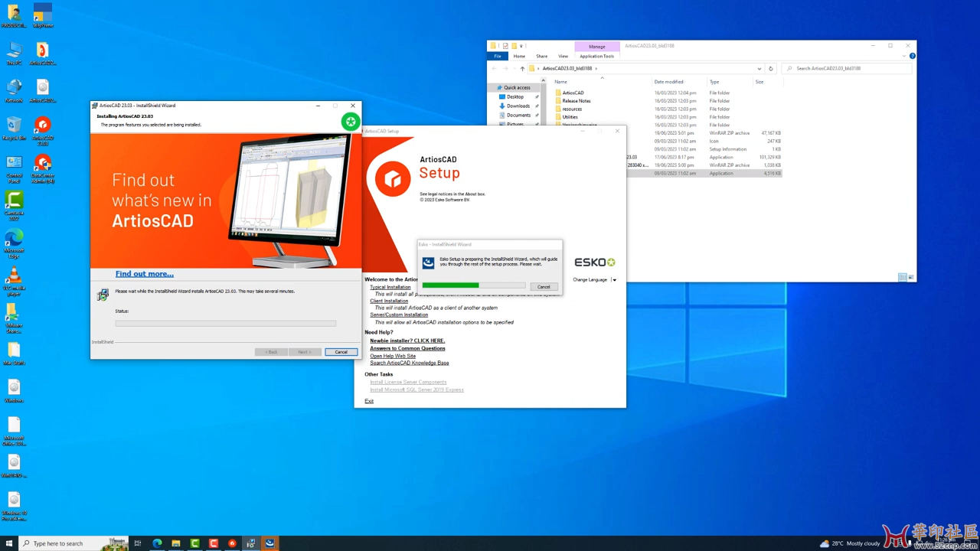Click the Application Tools tab
Screen dimensions: 980x551
click(x=596, y=56)
